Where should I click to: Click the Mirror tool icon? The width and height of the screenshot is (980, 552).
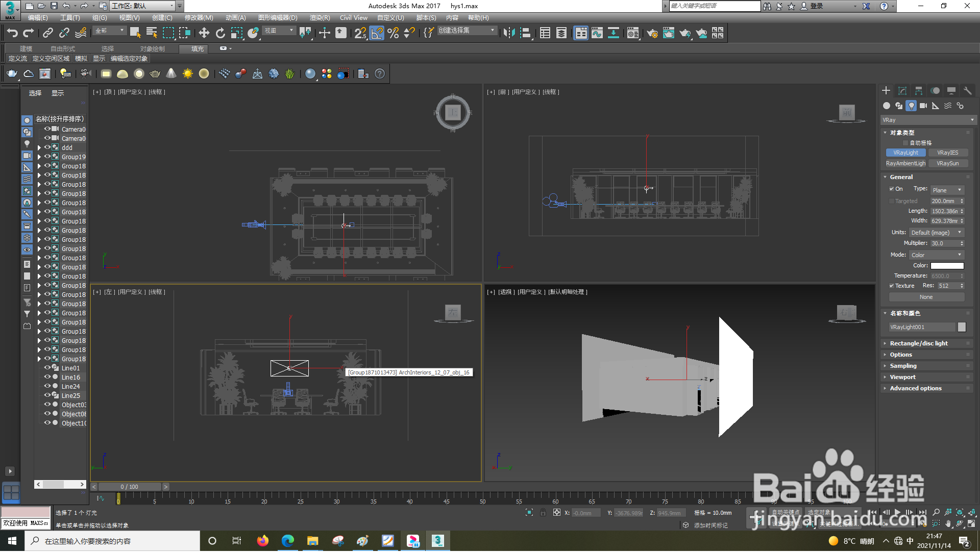pos(509,33)
